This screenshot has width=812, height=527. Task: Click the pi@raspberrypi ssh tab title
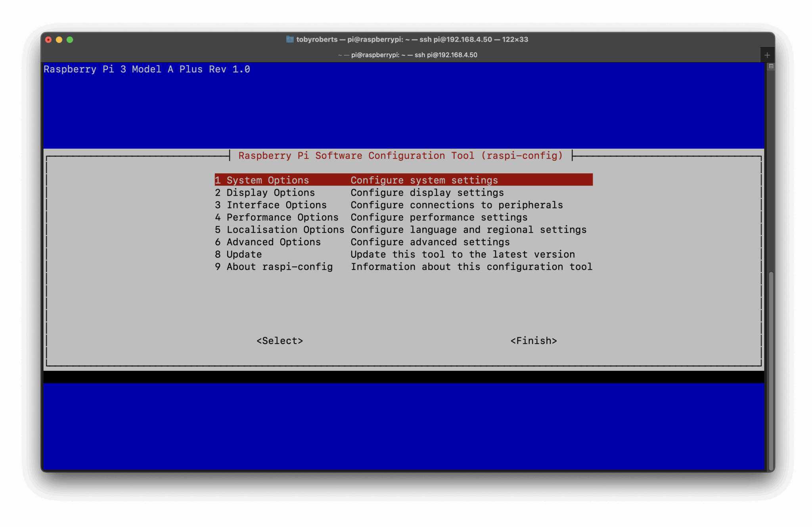coord(408,55)
